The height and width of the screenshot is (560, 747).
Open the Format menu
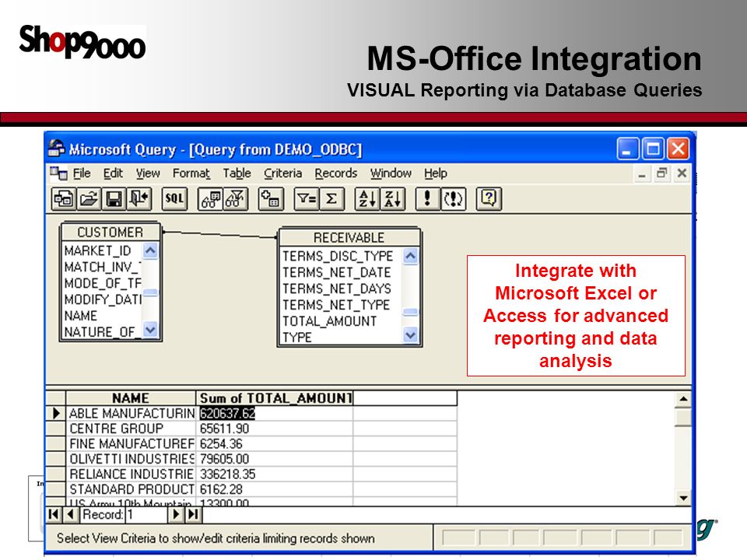coord(191,173)
